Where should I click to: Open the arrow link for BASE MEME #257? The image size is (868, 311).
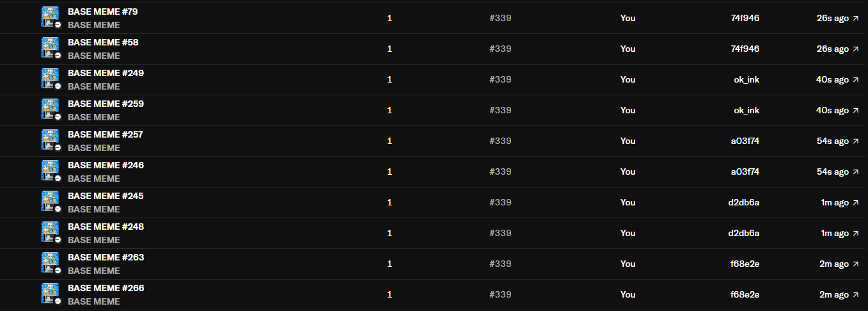pos(856,141)
